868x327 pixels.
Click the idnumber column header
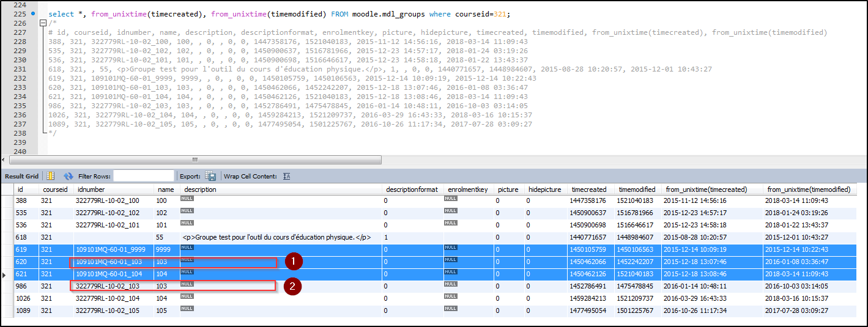pyautogui.click(x=90, y=189)
